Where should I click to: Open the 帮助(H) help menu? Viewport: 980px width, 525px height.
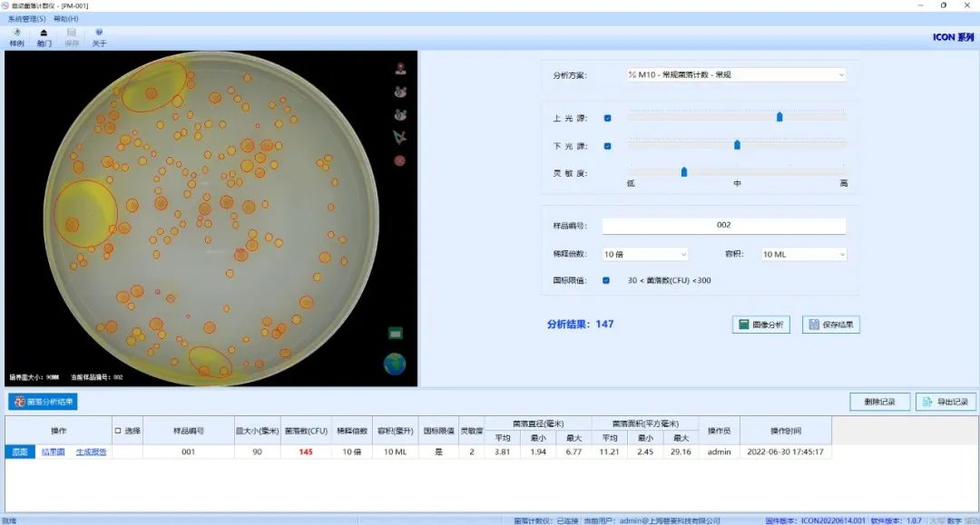coord(65,18)
